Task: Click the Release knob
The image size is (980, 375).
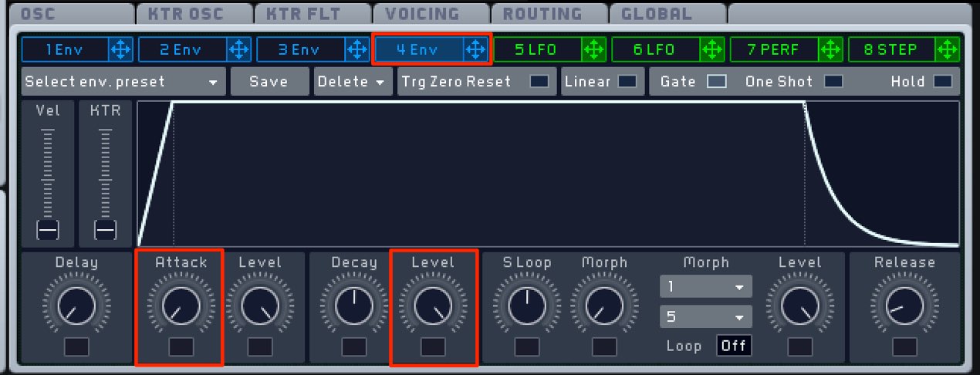Action: (x=904, y=306)
